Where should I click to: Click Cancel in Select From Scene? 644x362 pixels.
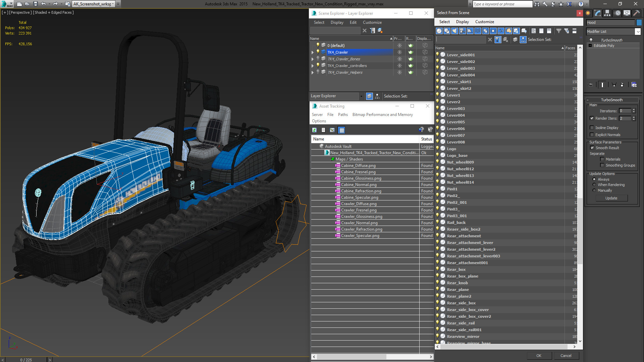[x=566, y=356]
